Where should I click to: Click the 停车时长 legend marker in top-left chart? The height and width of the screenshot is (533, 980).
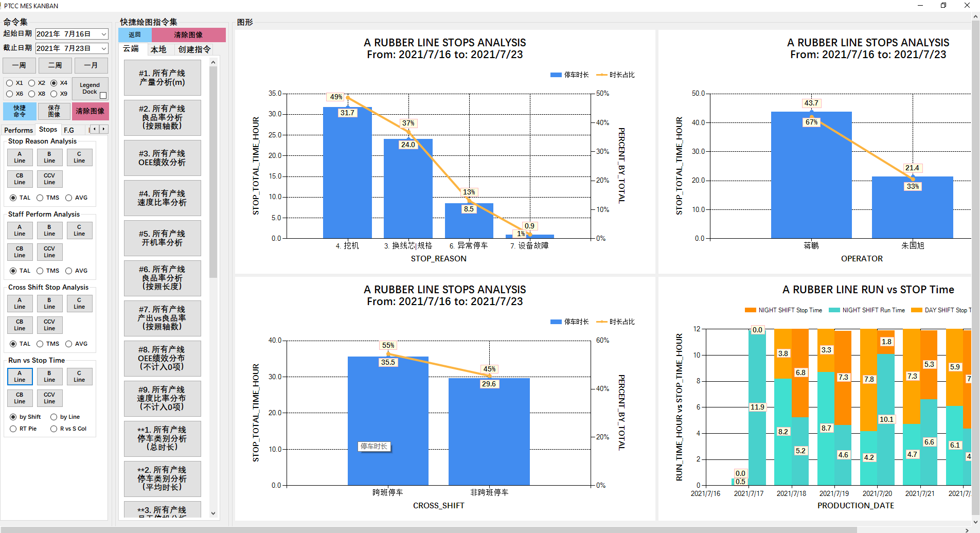(556, 75)
